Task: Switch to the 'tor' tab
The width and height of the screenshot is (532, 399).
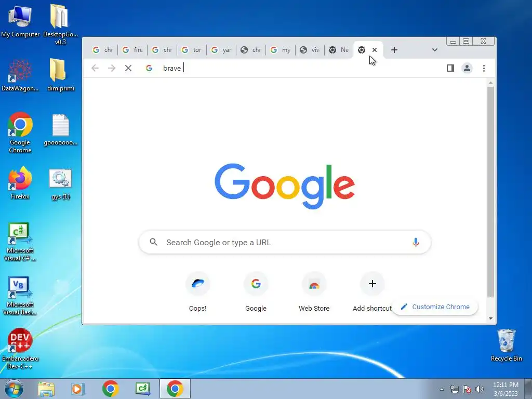Action: 191,50
